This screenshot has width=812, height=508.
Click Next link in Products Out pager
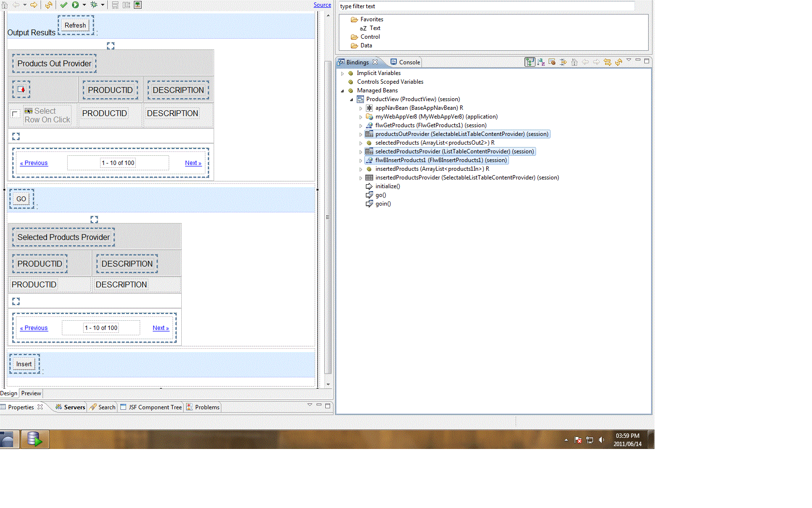click(x=193, y=163)
